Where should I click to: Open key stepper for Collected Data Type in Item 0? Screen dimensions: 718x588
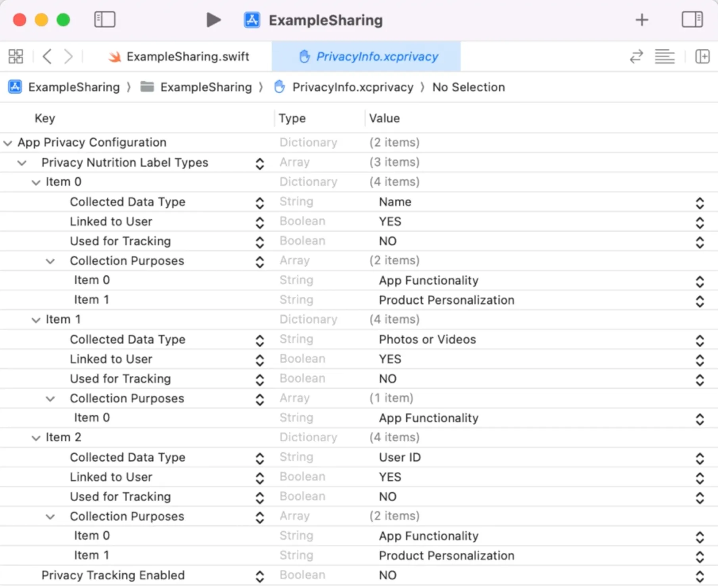pyautogui.click(x=260, y=203)
